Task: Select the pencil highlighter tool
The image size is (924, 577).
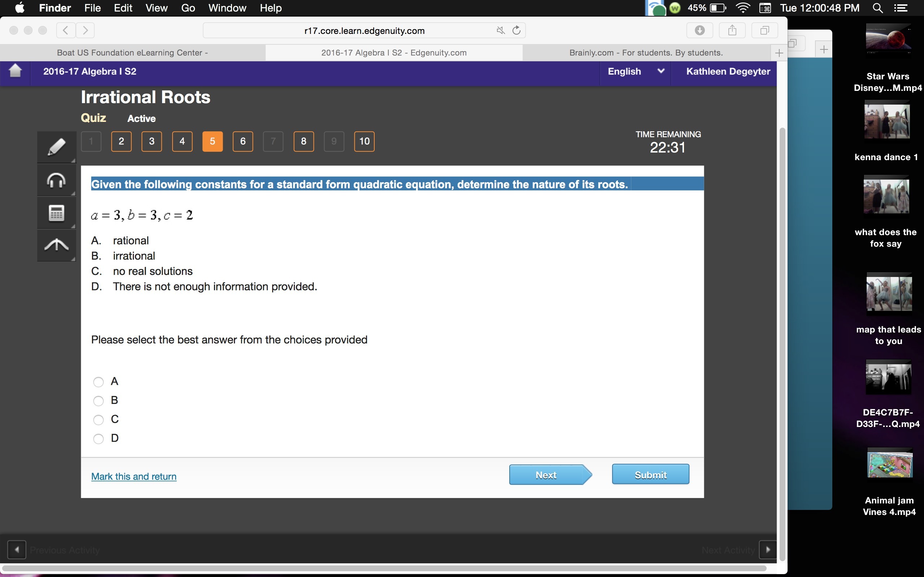Action: pos(56,147)
